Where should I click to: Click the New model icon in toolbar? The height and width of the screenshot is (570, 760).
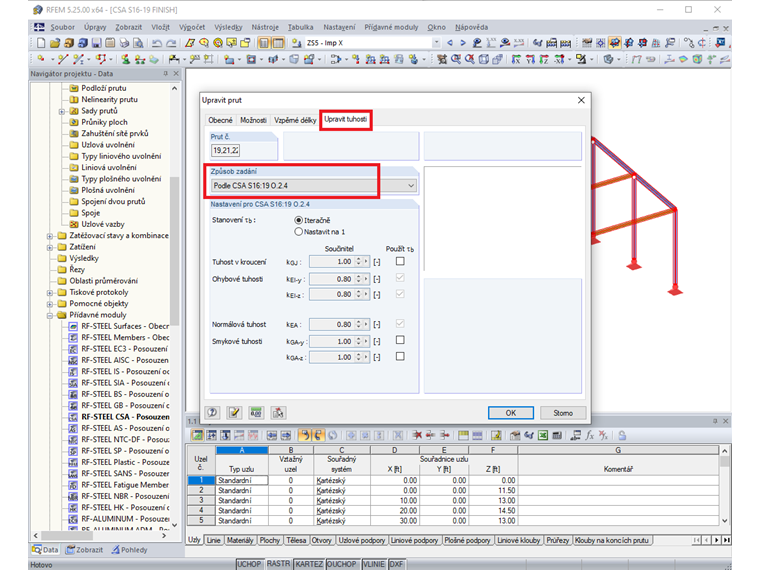[41, 43]
